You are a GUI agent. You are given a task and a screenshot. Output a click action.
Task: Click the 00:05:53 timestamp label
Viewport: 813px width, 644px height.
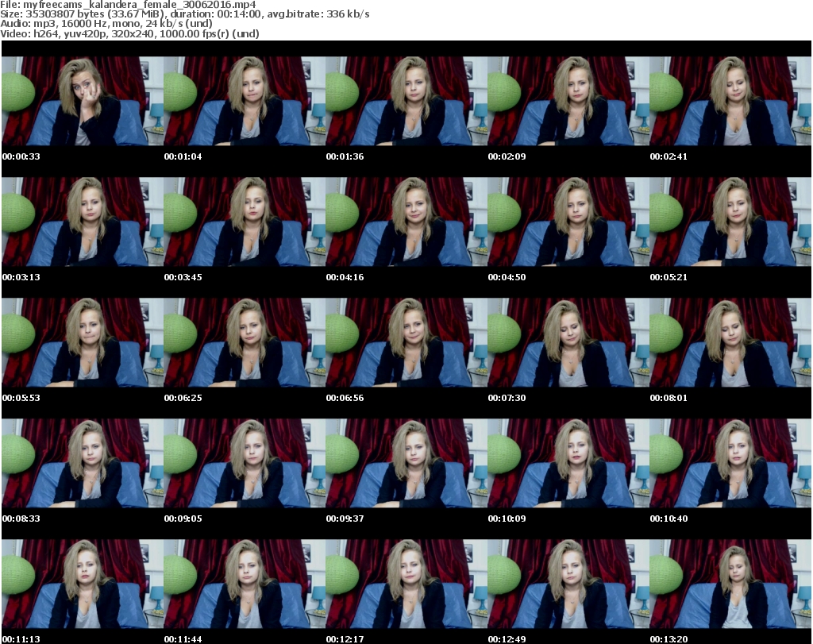coord(21,398)
